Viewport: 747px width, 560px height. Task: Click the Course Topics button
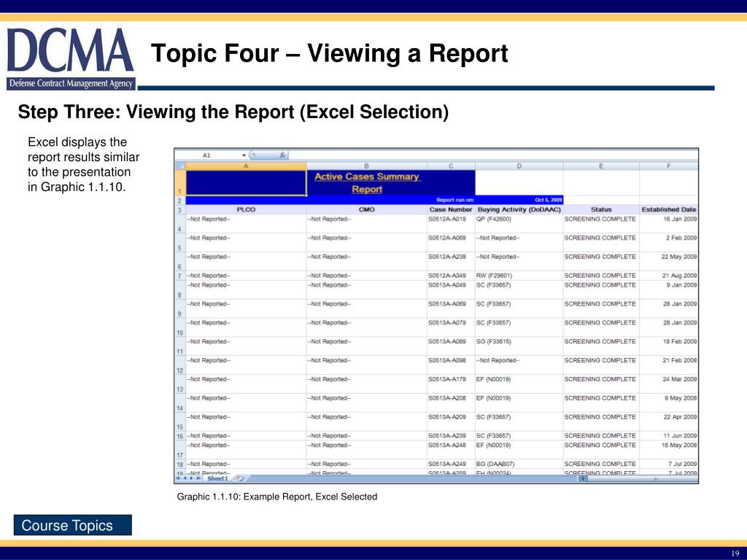(72, 525)
